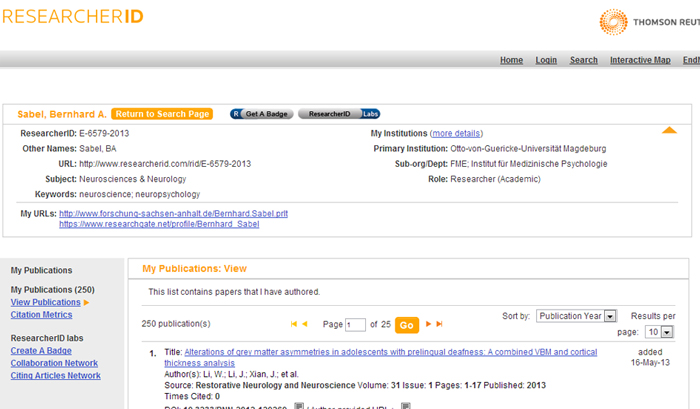This screenshot has height=409, width=700.
Task: Go to the next page of results
Action: pos(428,324)
